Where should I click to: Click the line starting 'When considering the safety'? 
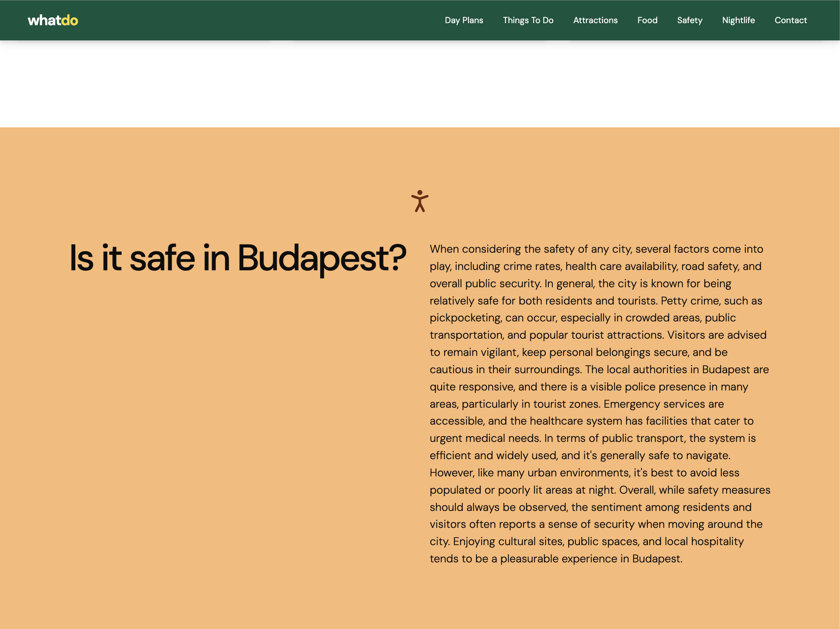[596, 249]
